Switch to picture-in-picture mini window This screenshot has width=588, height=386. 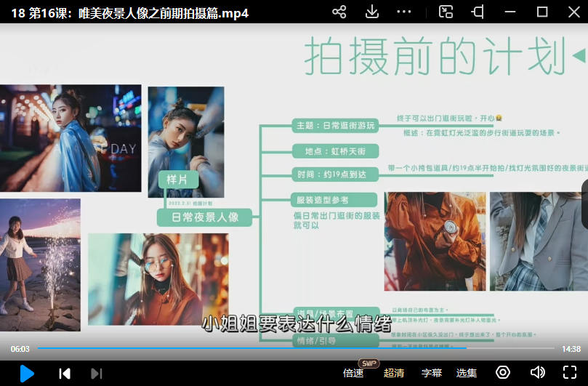(x=446, y=12)
